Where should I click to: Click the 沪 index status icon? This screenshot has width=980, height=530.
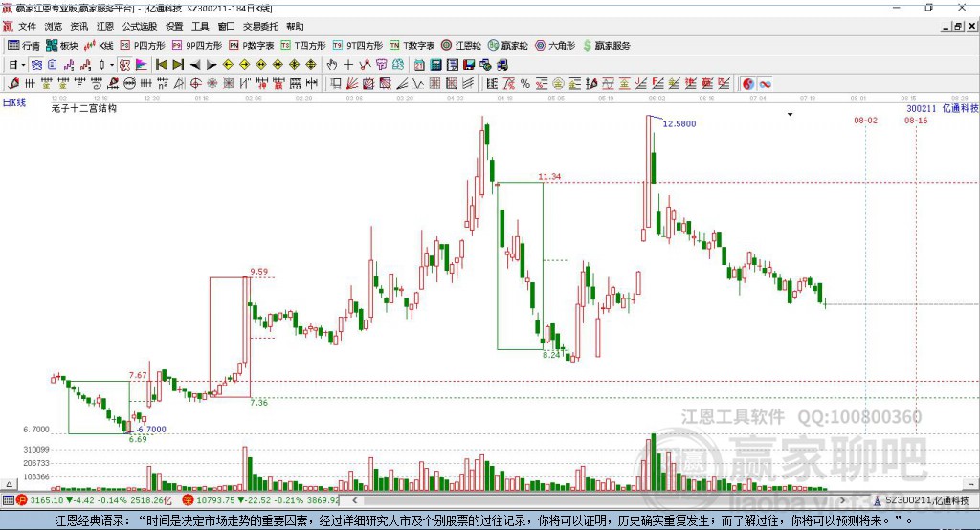click(23, 500)
